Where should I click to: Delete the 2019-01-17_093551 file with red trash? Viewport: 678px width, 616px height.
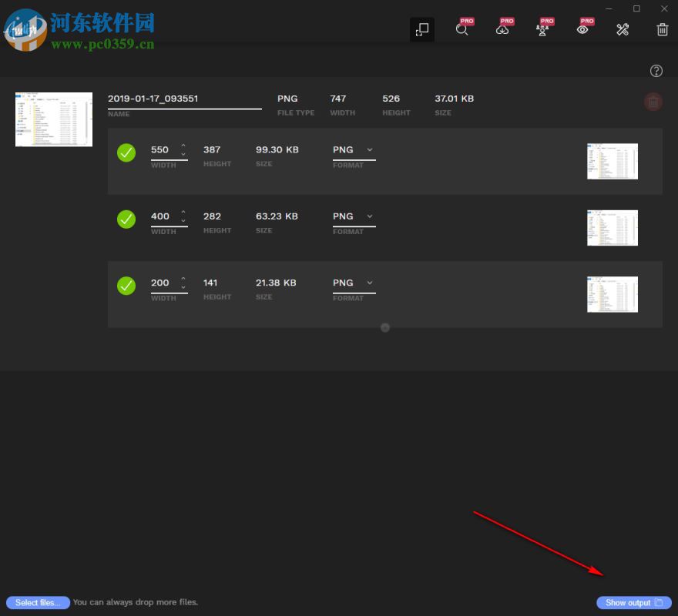653,102
